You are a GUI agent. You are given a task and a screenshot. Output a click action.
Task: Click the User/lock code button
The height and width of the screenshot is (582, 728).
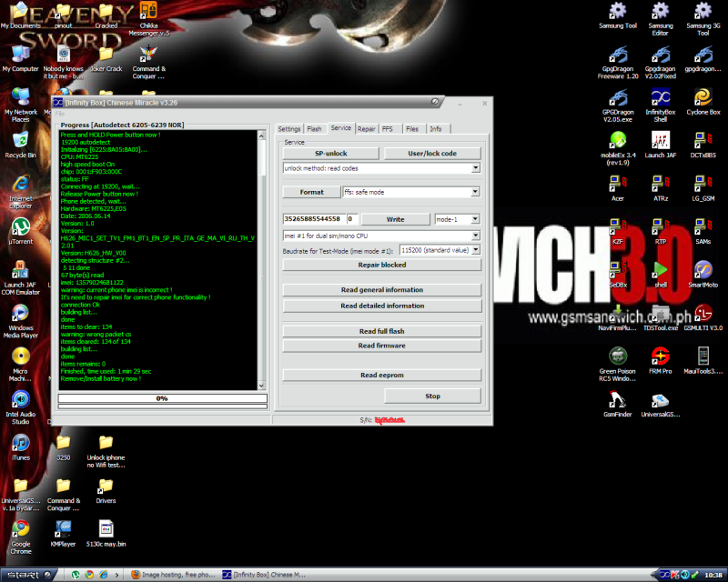click(x=432, y=154)
